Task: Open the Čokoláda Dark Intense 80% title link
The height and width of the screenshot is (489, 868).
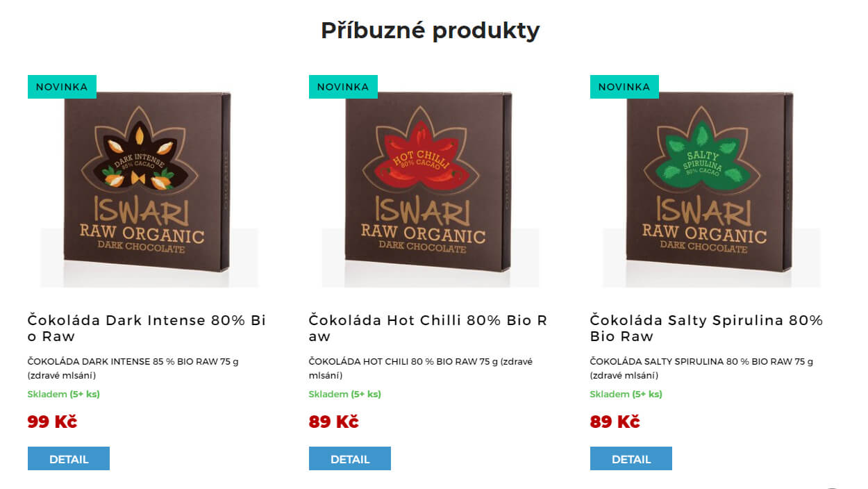Action: click(147, 329)
